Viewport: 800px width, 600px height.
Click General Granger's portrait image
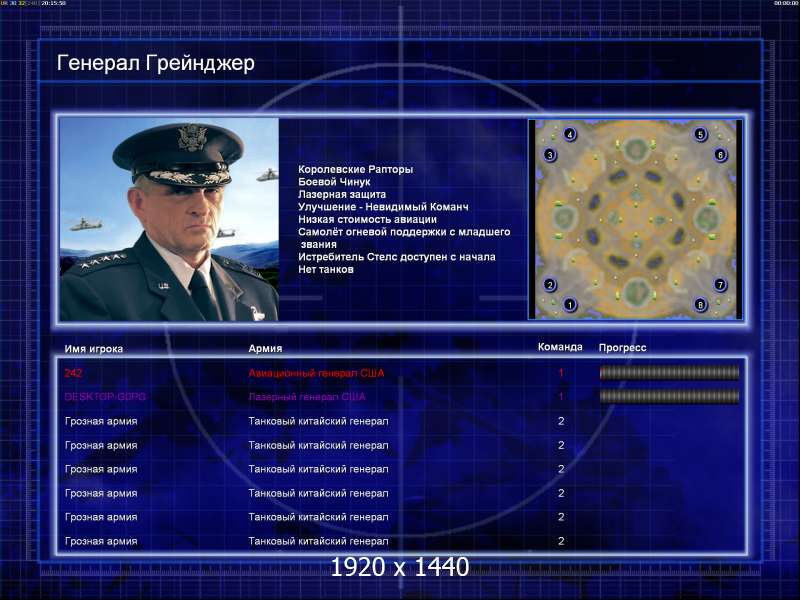pos(169,219)
